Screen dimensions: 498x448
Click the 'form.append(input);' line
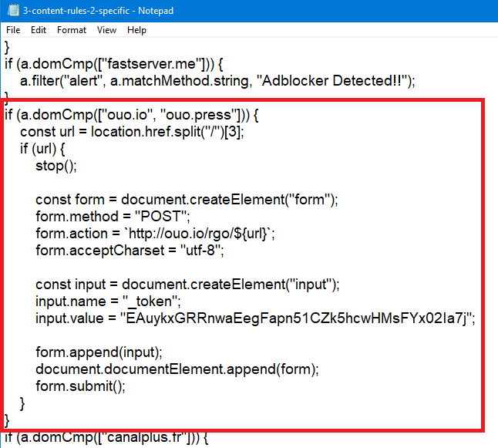point(99,352)
